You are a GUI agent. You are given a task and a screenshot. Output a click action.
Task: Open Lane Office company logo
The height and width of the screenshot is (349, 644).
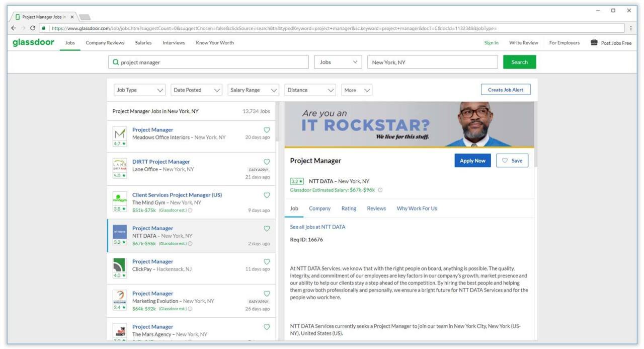[x=120, y=165]
